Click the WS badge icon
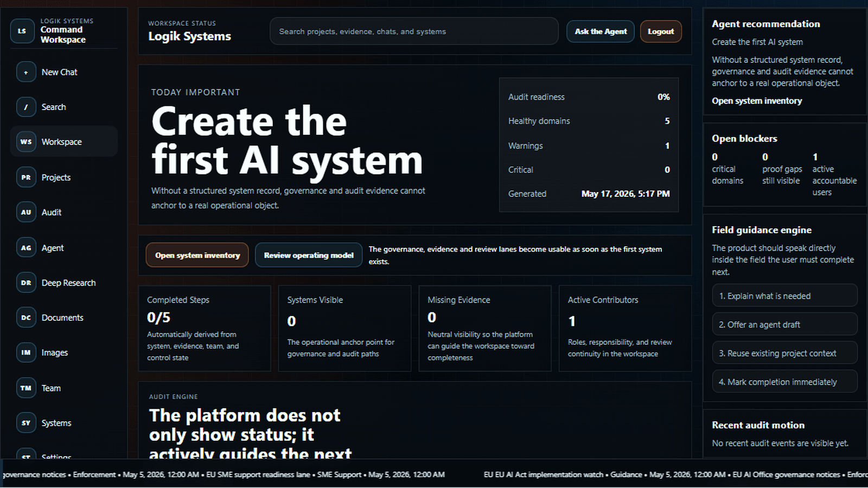 click(26, 142)
